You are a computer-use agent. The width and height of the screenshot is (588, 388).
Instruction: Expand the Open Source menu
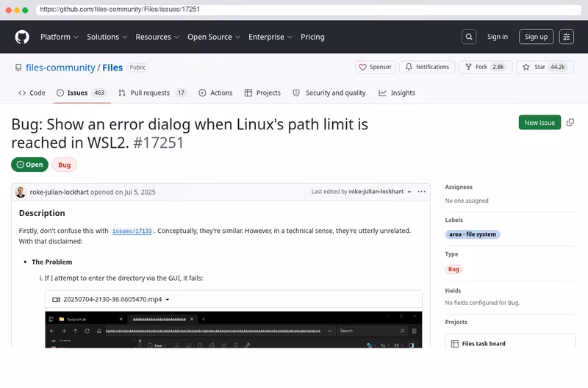(214, 37)
